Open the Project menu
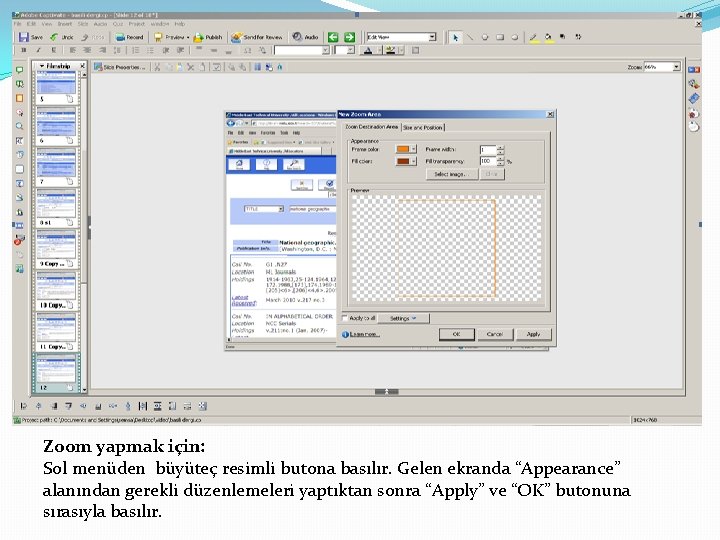Screen dimensions: 720x540 pos(136,24)
